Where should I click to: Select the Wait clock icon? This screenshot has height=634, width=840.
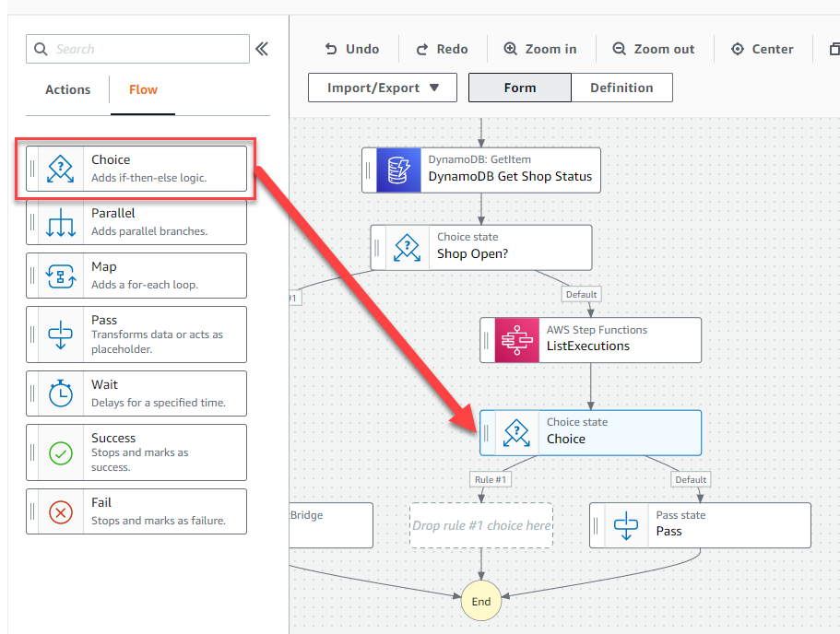[x=61, y=393]
